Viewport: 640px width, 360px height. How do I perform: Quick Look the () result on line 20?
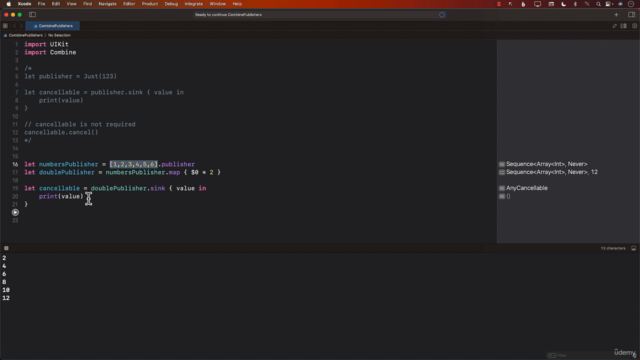click(x=502, y=196)
